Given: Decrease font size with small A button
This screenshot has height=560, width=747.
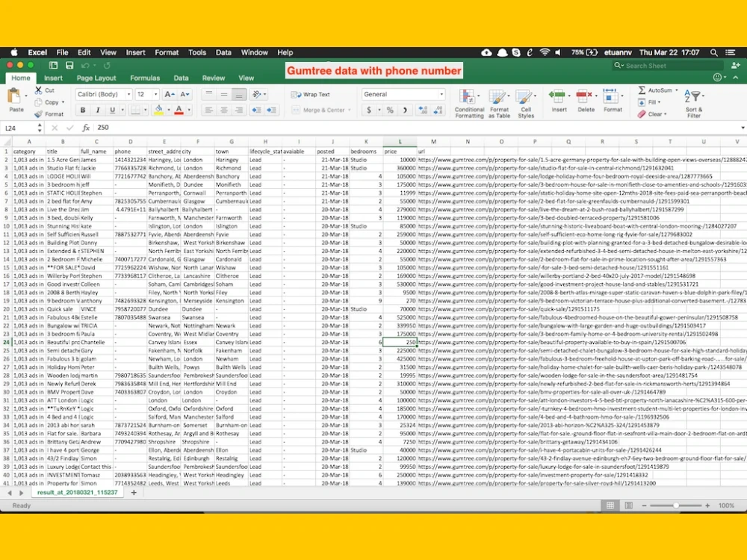Looking at the screenshot, I should click(185, 94).
